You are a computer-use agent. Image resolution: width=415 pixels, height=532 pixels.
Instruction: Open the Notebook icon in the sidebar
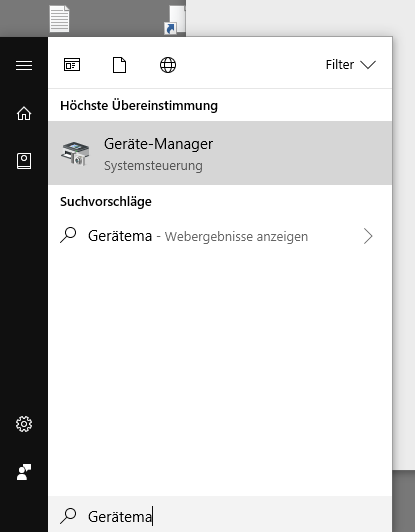tap(24, 161)
